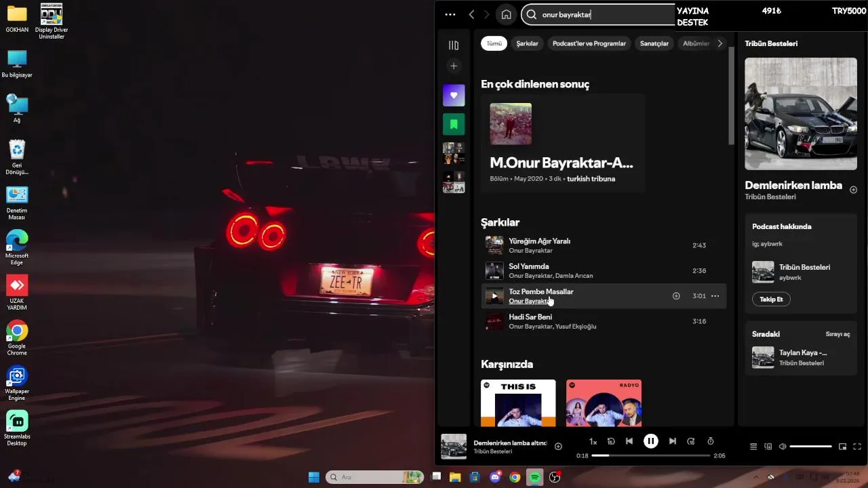Open the Your Episodes bookmark playlist
This screenshot has height=488, width=868.
point(454,124)
